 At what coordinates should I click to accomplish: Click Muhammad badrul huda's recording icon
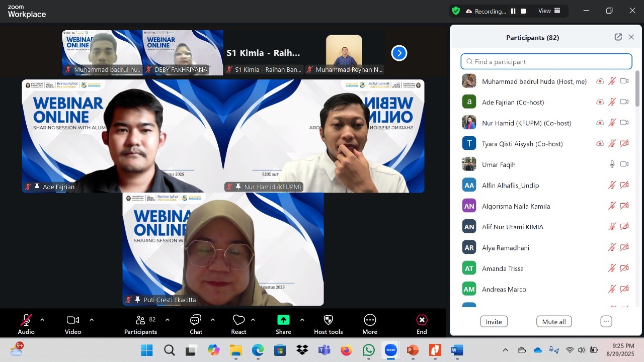tap(600, 81)
